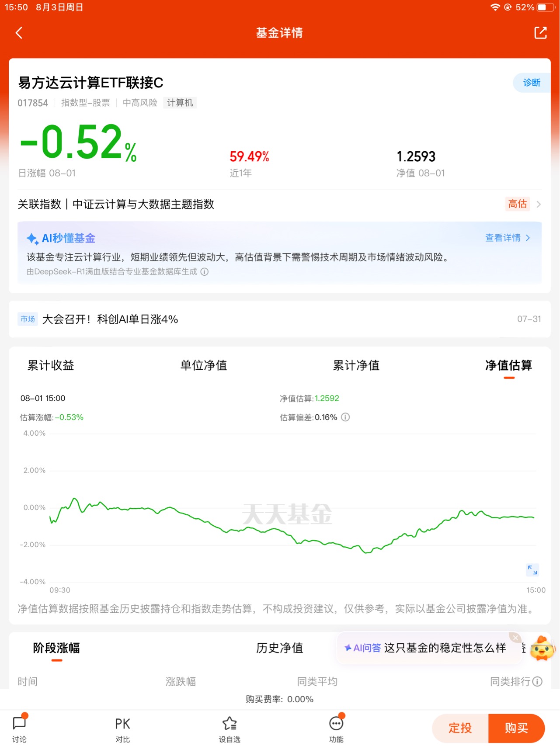Select the 净值估算 tab
The width and height of the screenshot is (560, 746).
(509, 365)
